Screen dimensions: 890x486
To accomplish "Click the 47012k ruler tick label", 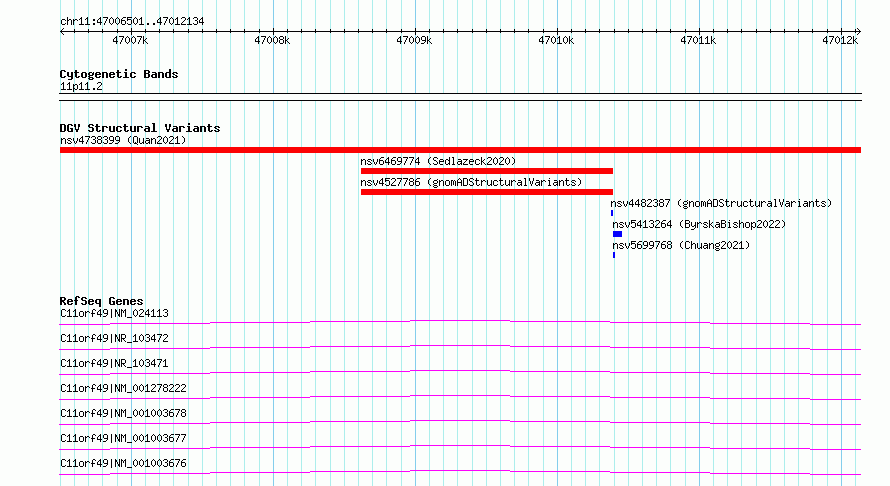I will coord(839,40).
